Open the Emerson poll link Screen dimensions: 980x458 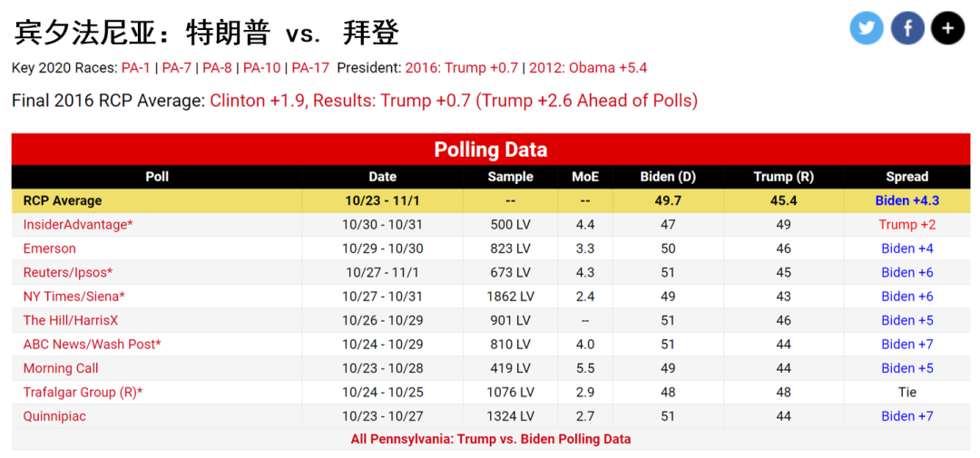click(49, 248)
